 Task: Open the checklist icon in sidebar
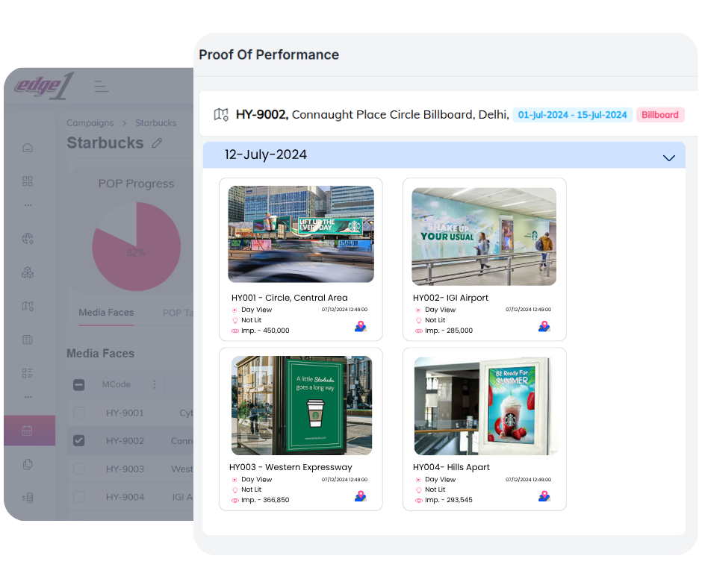pos(28,373)
